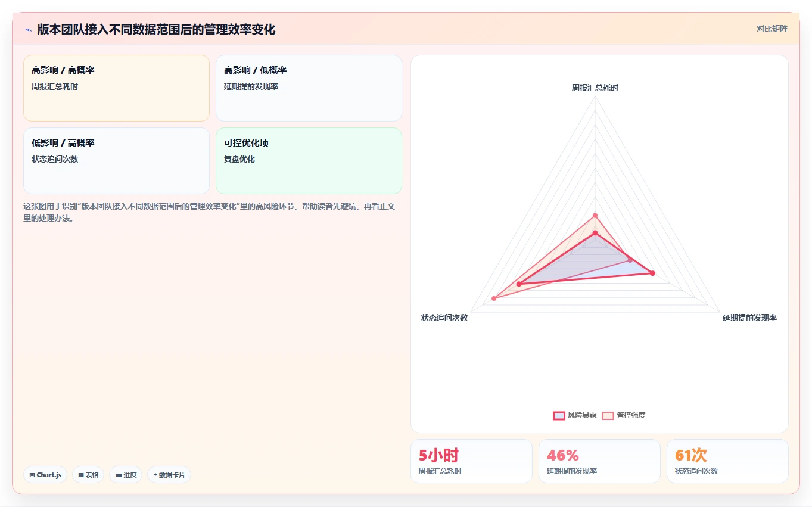Click 管控强度 data point on 周报汇总耗时 axis
Viewport: 812px width, 507px height.
[x=595, y=216]
